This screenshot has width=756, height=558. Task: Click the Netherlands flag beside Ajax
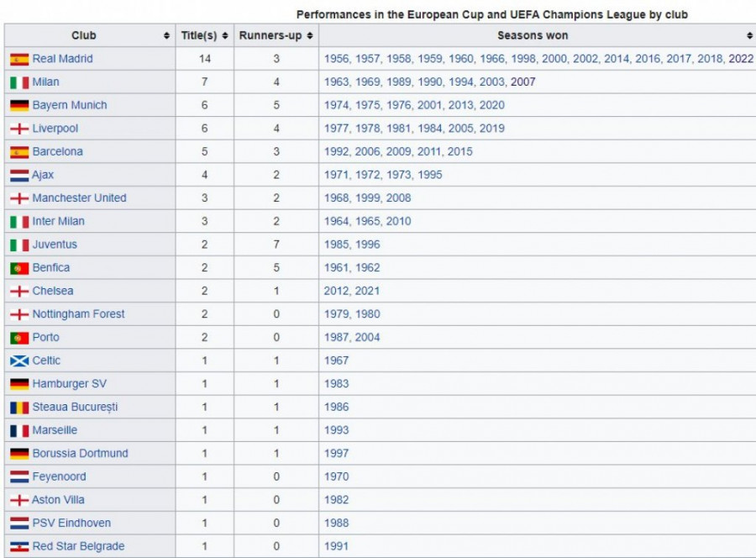(x=19, y=176)
